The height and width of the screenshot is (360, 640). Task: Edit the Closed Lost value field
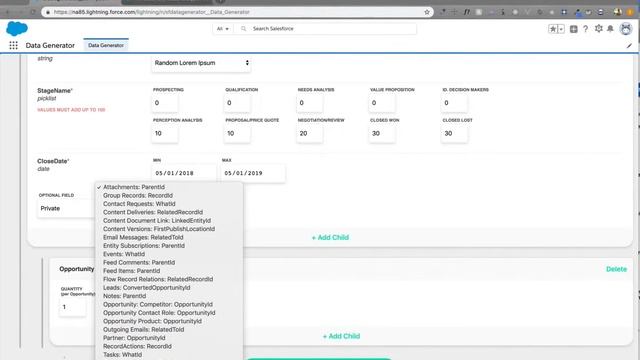click(x=454, y=133)
